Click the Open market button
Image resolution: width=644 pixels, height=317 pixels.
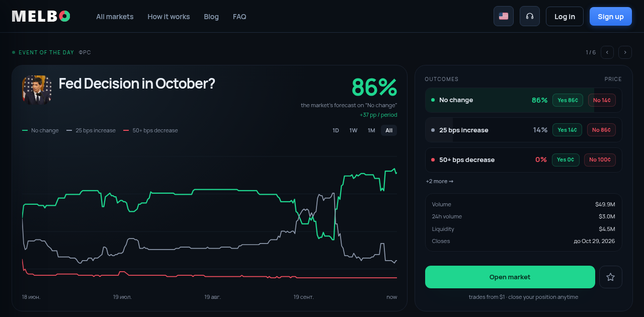pyautogui.click(x=510, y=277)
